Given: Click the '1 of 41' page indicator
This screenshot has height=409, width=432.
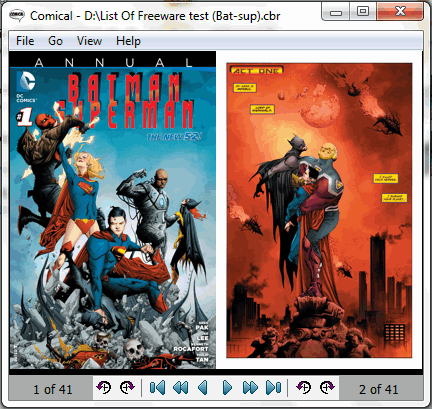Looking at the screenshot, I should click(x=52, y=389).
